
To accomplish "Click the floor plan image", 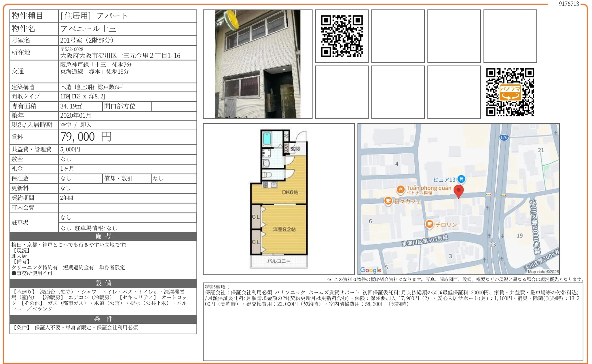I will [x=278, y=199].
